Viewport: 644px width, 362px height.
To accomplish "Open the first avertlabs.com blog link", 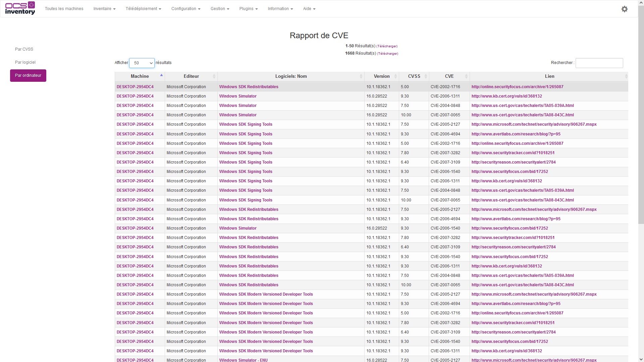I will click(516, 134).
